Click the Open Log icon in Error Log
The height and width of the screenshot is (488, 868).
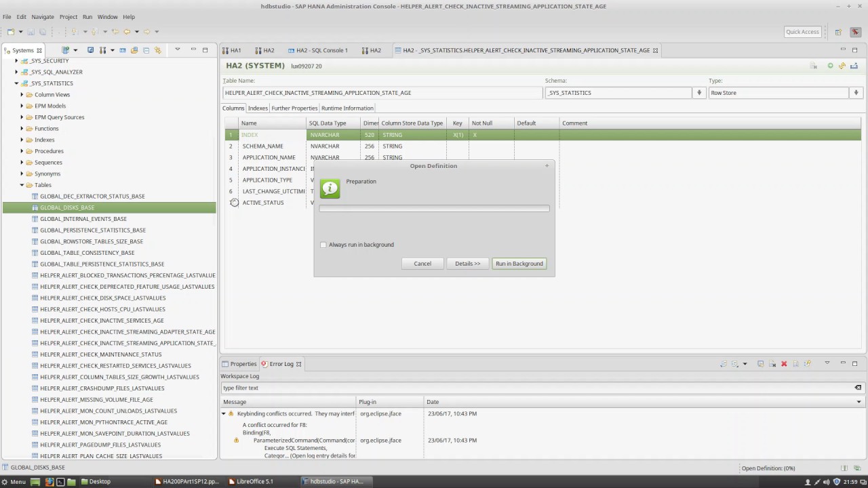(x=796, y=364)
